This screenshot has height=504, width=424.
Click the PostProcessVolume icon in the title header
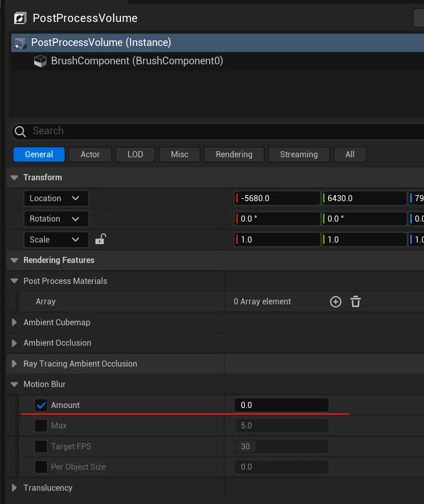coord(20,17)
